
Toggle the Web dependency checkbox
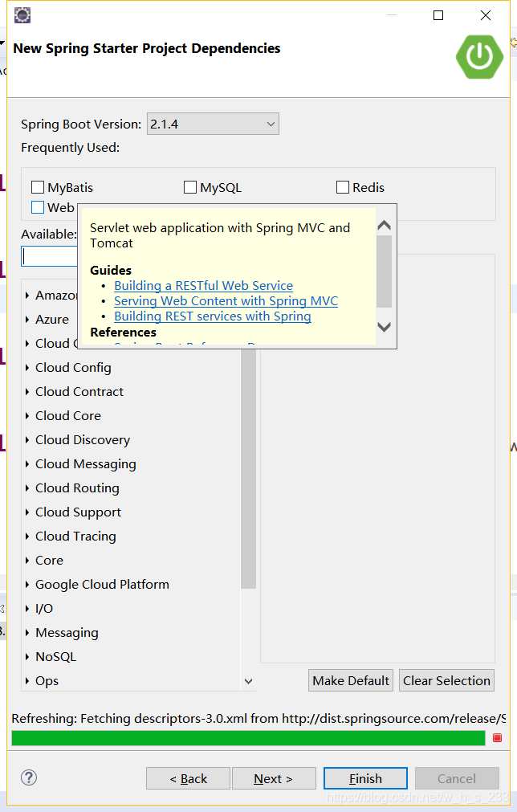[38, 207]
